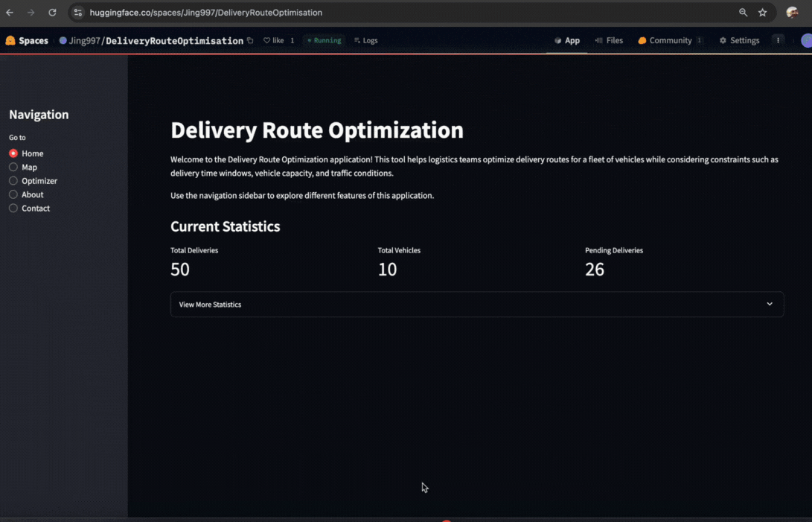Open the three-dot more options menu

(778, 40)
